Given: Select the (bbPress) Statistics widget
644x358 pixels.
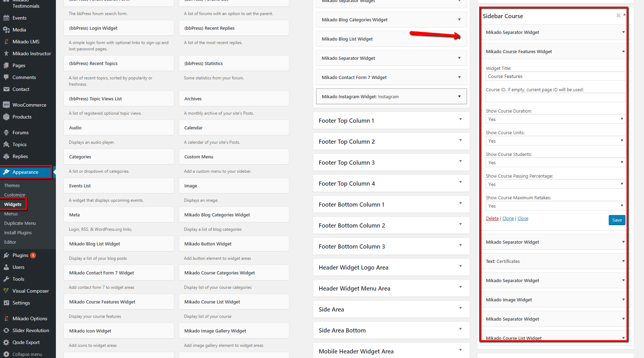Looking at the screenshot, I should pos(234,63).
